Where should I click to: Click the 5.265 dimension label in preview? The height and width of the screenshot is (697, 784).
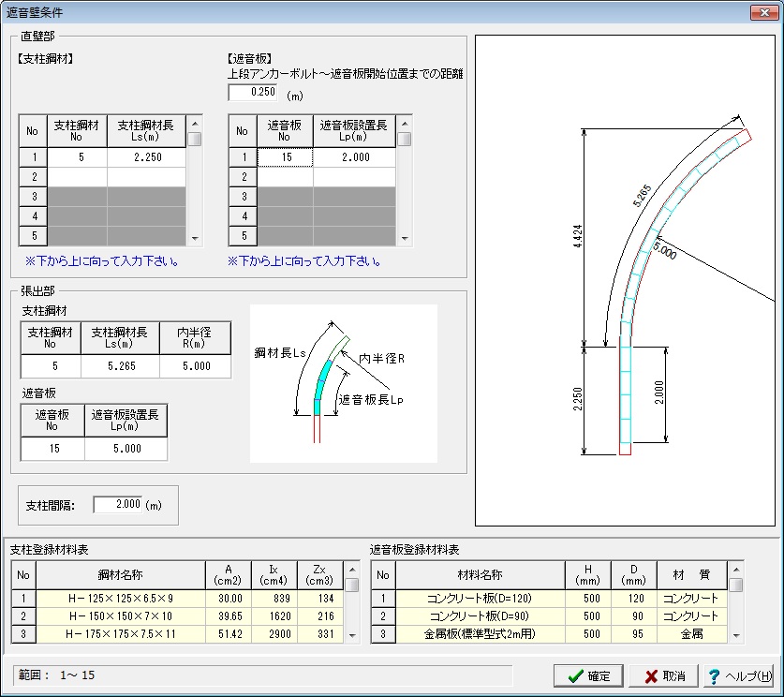643,196
